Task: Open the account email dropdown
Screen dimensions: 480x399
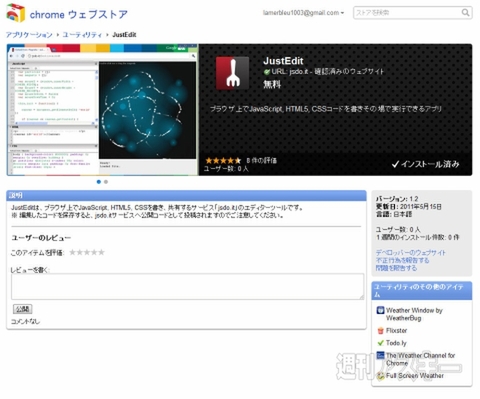Action: tap(303, 13)
